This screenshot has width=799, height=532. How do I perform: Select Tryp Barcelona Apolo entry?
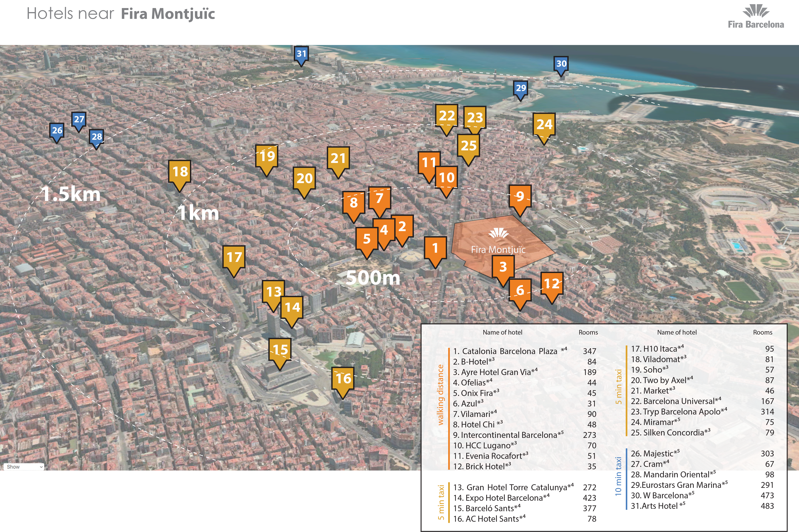point(703,412)
